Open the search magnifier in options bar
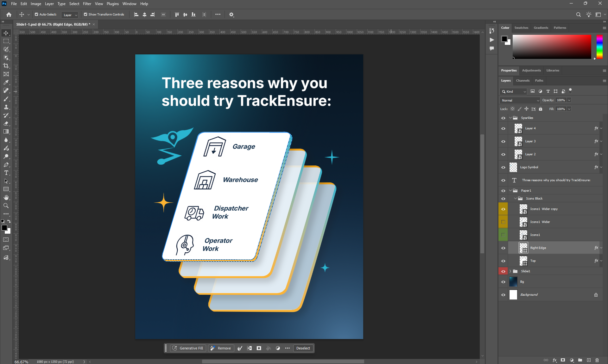 [x=579, y=15]
